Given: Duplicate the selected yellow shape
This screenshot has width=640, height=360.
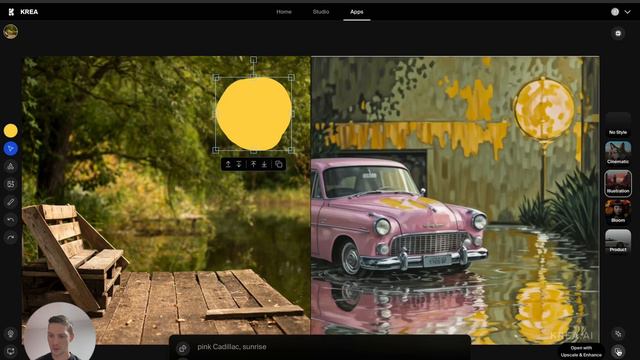Looking at the screenshot, I should coord(279,164).
